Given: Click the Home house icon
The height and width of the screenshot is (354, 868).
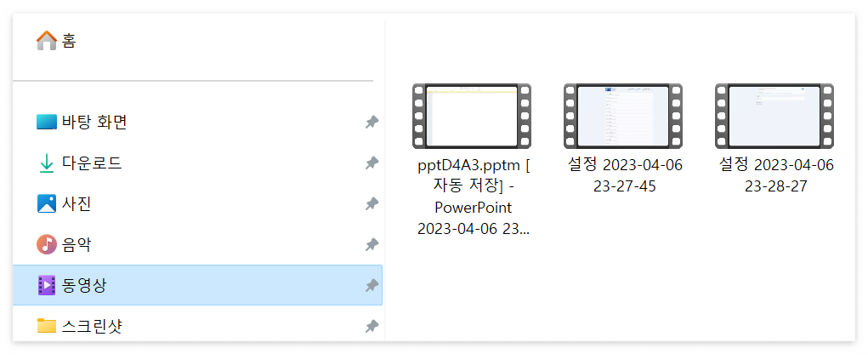Looking at the screenshot, I should click(47, 41).
